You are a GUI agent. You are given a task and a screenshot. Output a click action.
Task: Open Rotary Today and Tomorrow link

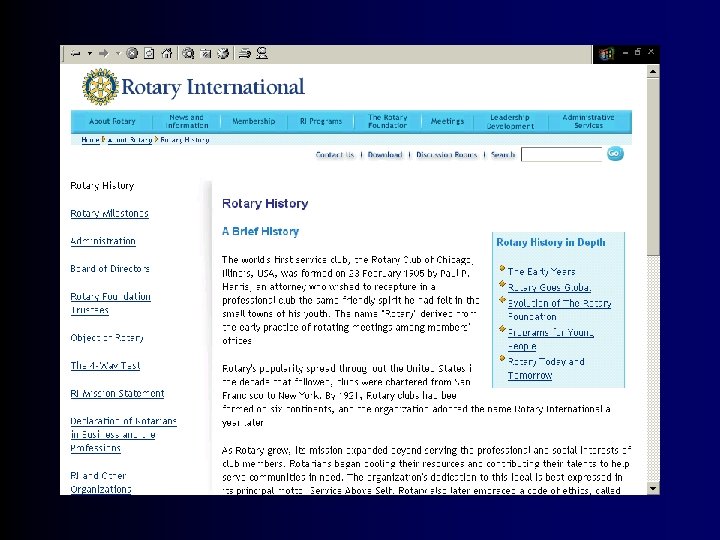click(546, 369)
